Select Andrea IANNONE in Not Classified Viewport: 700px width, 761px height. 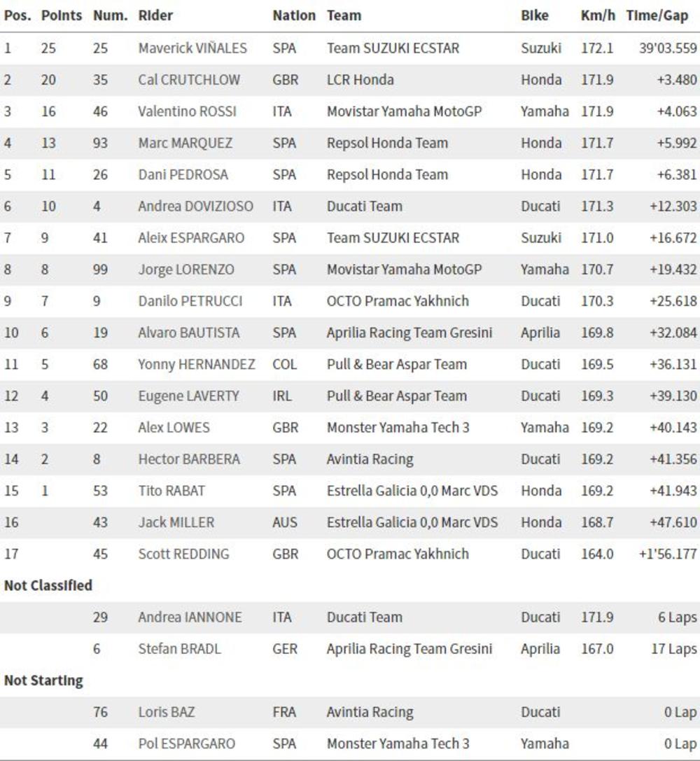(x=190, y=617)
